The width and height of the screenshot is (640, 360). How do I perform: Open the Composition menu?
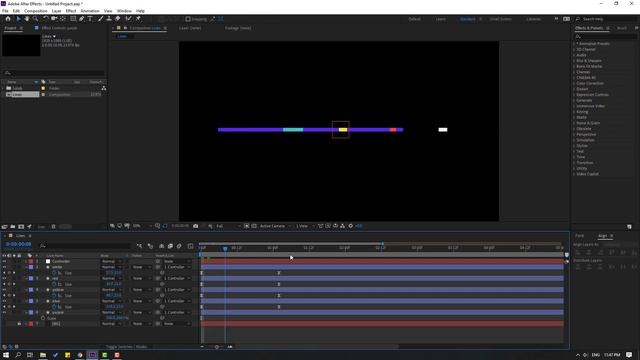pos(36,11)
